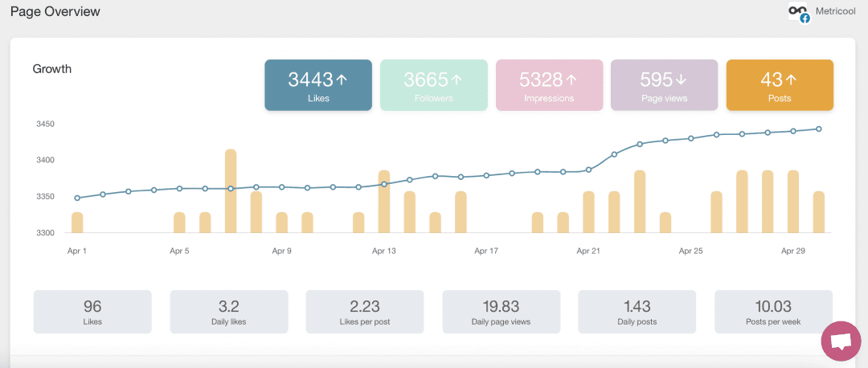Viewport: 868px width, 368px height.
Task: Toggle the orange Posts metric card
Action: [779, 85]
